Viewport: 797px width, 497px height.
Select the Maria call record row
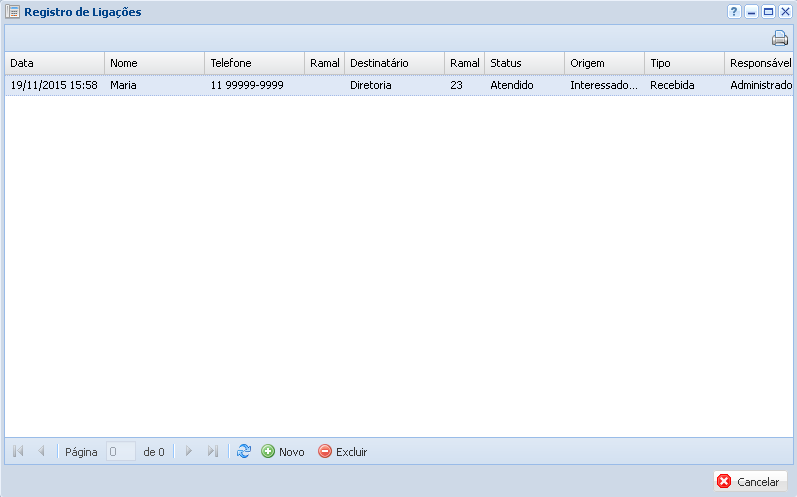pyautogui.click(x=300, y=85)
